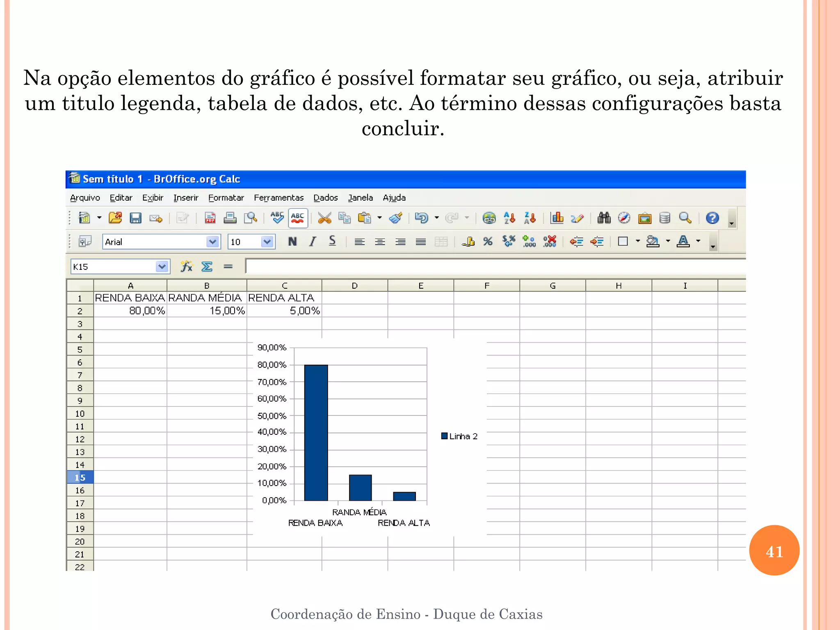Image resolution: width=840 pixels, height=630 pixels.
Task: Print the file with the printer icon
Action: pyautogui.click(x=230, y=218)
